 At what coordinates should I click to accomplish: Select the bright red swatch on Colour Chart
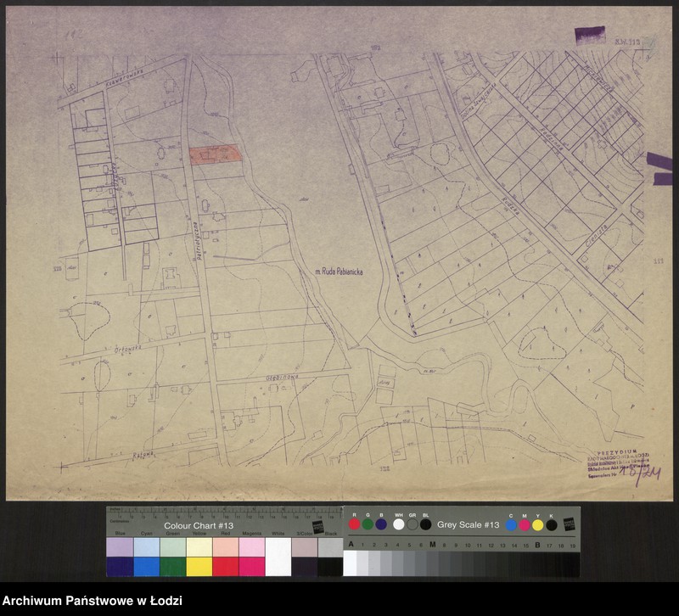(x=225, y=566)
